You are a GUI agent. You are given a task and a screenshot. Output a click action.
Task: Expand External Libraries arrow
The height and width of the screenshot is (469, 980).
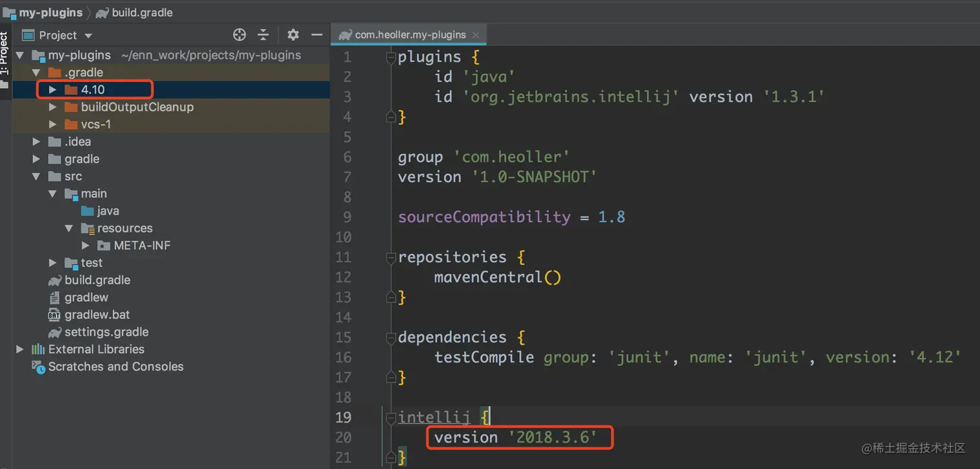coord(20,349)
